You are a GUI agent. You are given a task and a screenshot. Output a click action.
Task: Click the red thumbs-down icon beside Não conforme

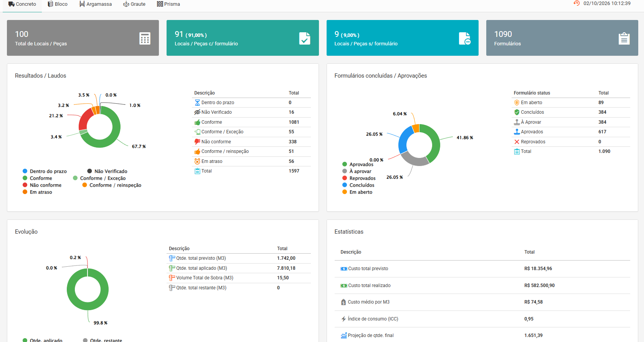[197, 142]
